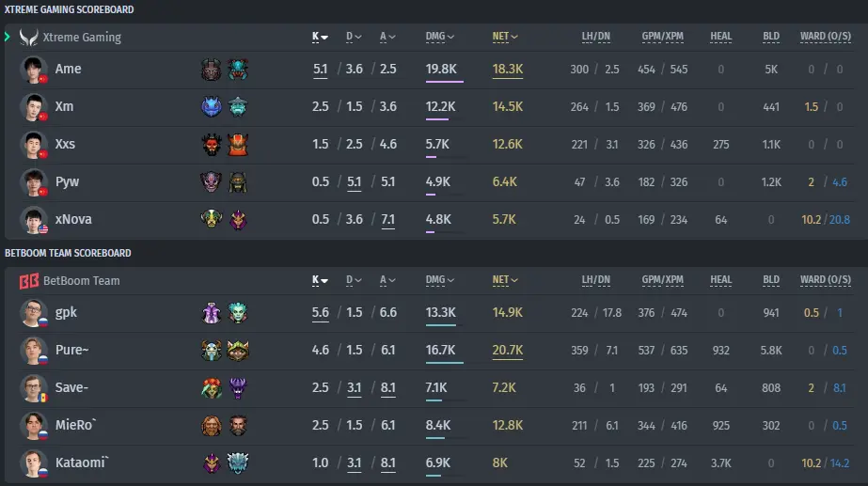Sort Xtreme Gaming table by K column

[x=320, y=37]
